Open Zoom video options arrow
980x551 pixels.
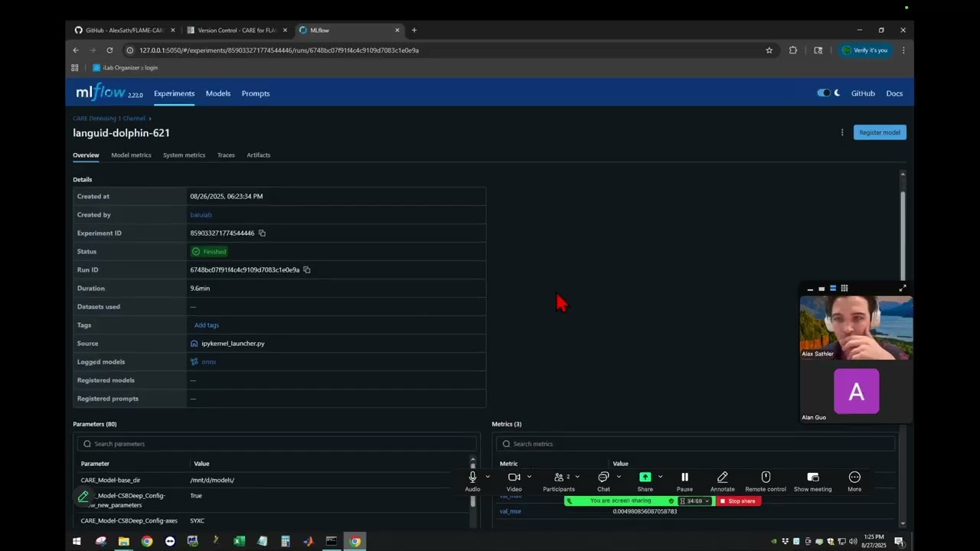tap(529, 477)
